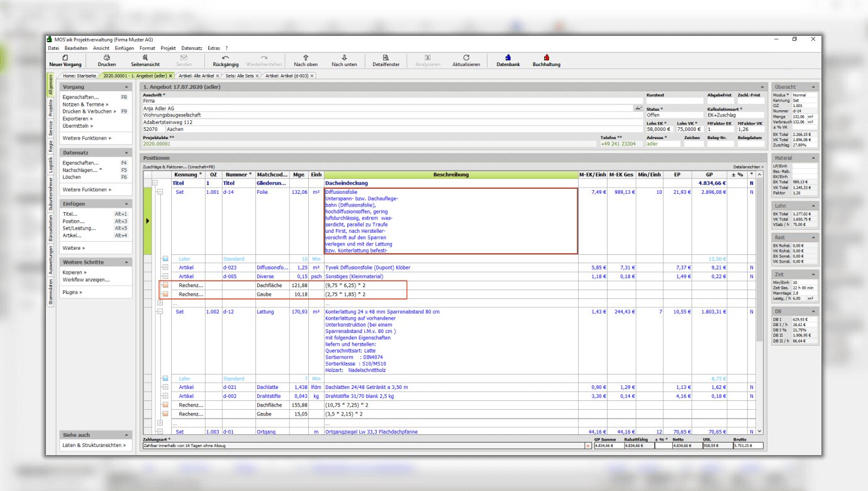868x491 pixels.
Task: Click the Exportieren link in Vorgang
Action: click(77, 118)
